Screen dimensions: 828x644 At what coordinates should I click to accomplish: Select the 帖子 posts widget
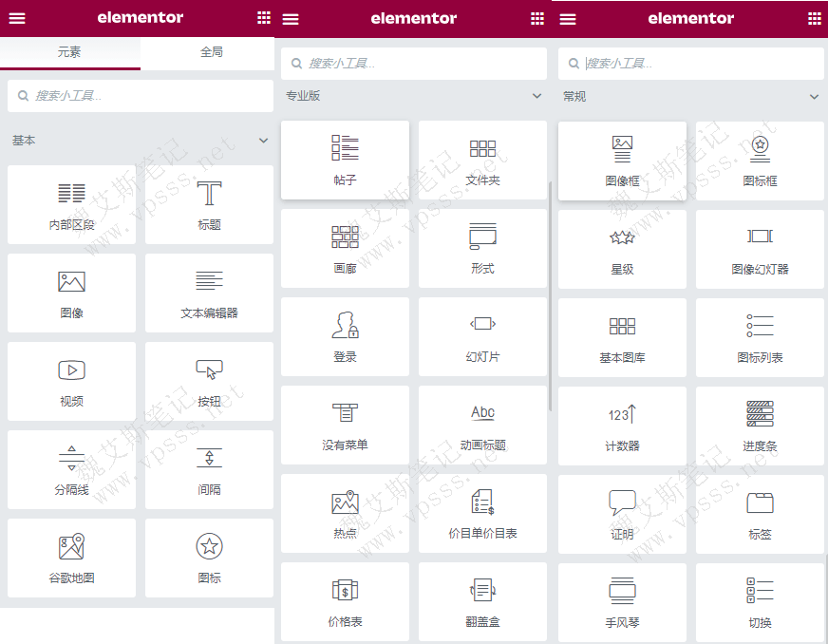coord(345,161)
